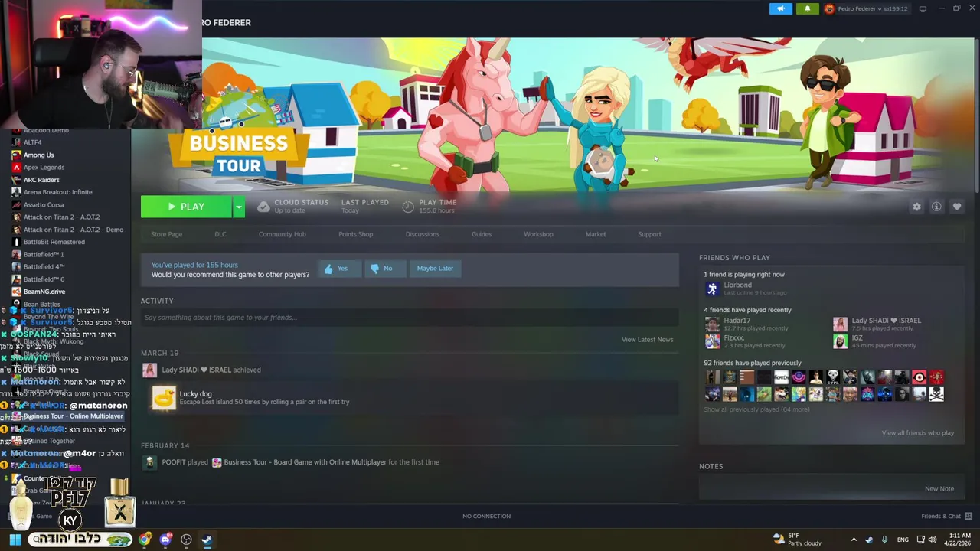This screenshot has height=551, width=980.
Task: Select Apex Legends in library list
Action: pyautogui.click(x=44, y=168)
